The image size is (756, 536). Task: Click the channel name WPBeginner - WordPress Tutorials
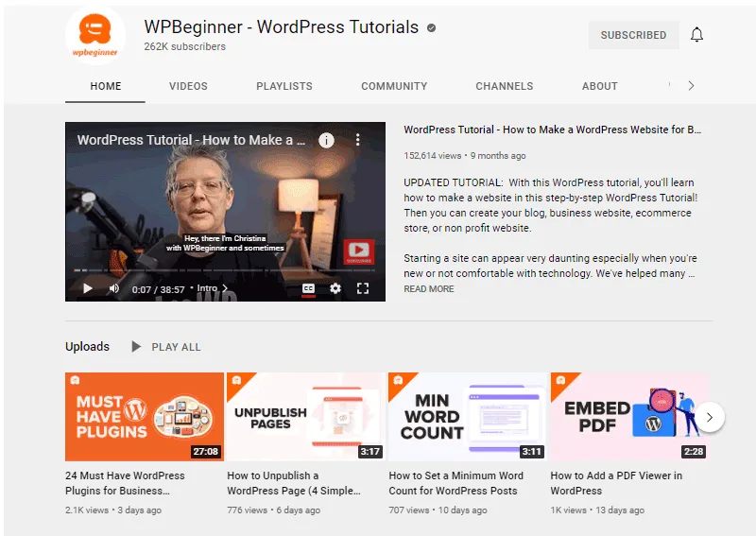pos(281,27)
